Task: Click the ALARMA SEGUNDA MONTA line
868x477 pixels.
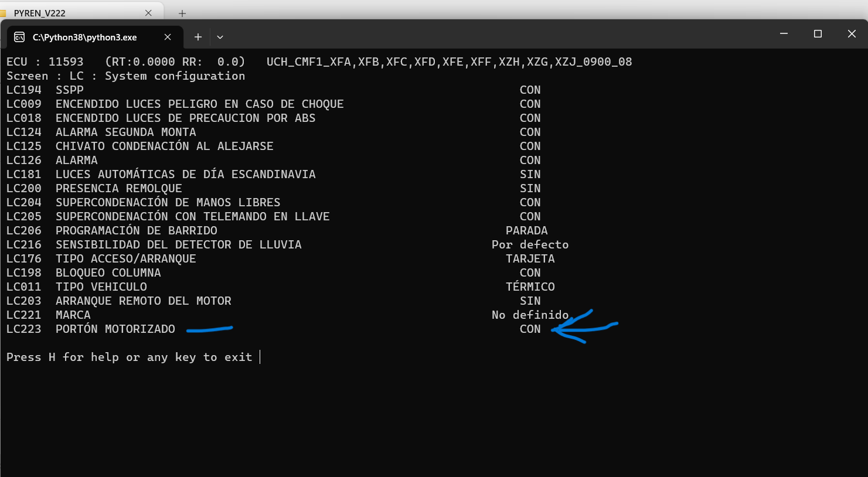Action: tap(126, 132)
